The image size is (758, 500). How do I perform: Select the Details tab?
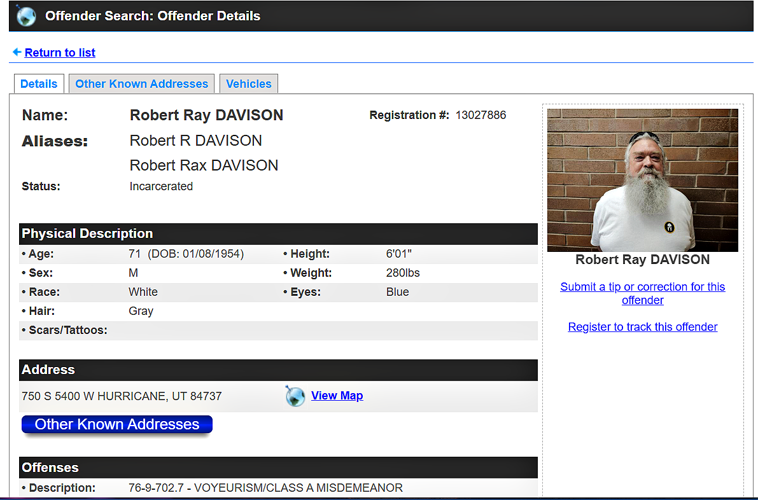point(39,84)
